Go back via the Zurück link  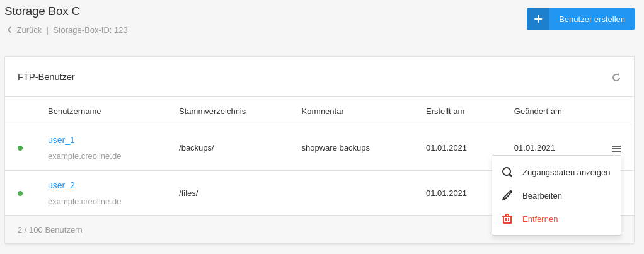pos(29,30)
